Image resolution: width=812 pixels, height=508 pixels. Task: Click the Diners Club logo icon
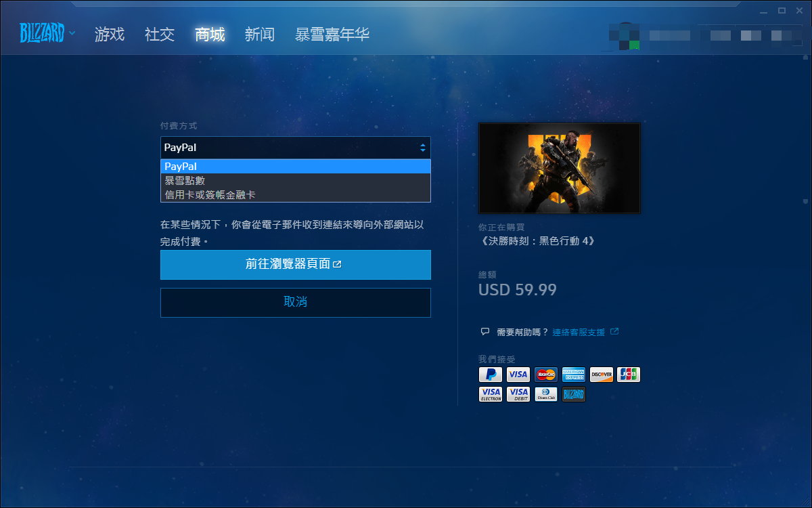point(546,394)
